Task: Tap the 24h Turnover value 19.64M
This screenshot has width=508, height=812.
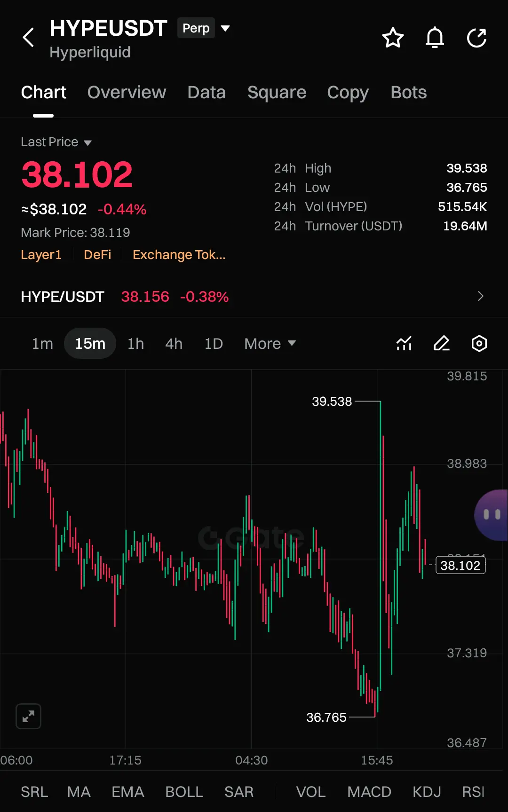Action: point(465,226)
